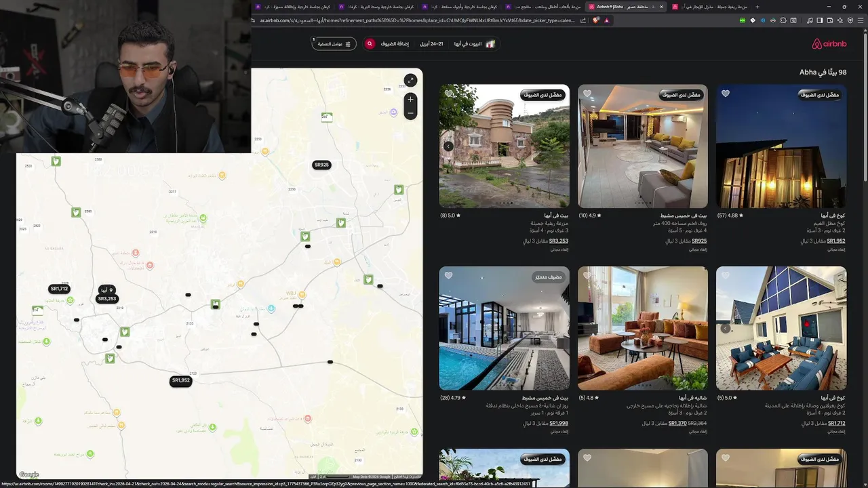Zoom out on the map with minus
The image size is (868, 488).
[x=410, y=113]
